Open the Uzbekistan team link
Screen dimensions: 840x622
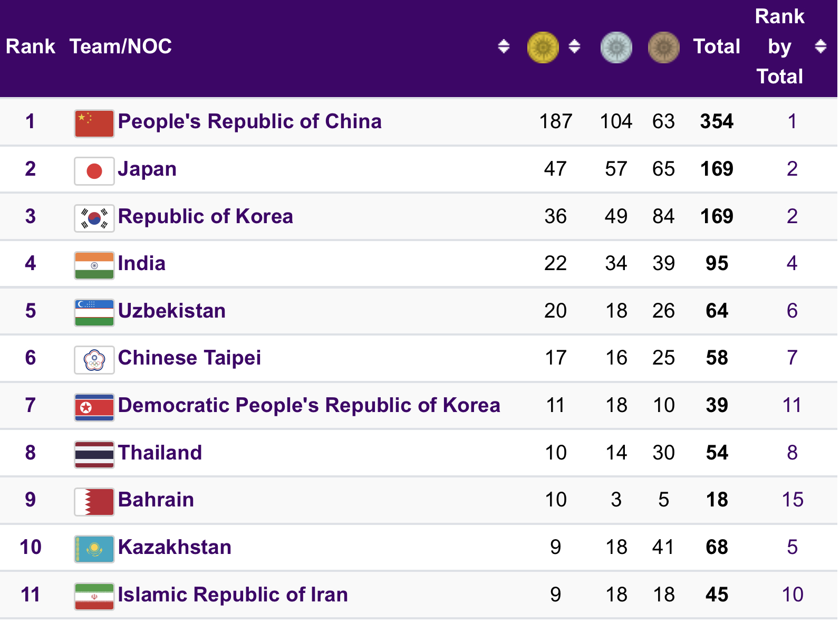click(x=171, y=311)
